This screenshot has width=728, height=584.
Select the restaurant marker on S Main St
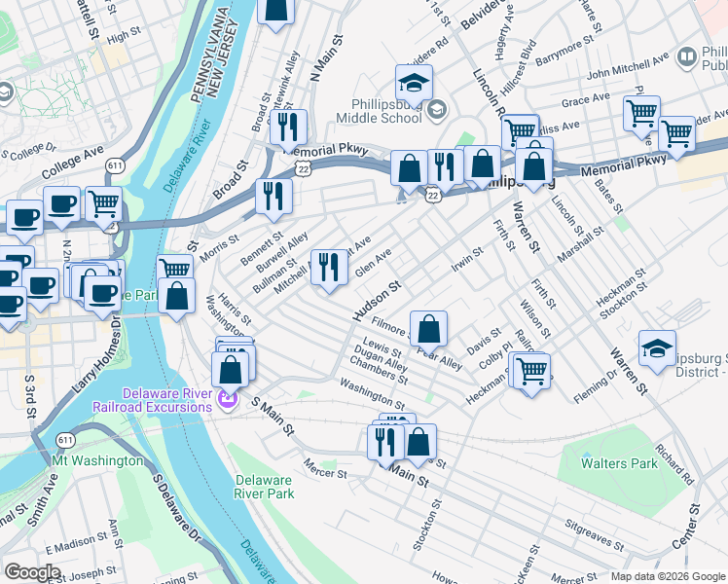coord(385,443)
